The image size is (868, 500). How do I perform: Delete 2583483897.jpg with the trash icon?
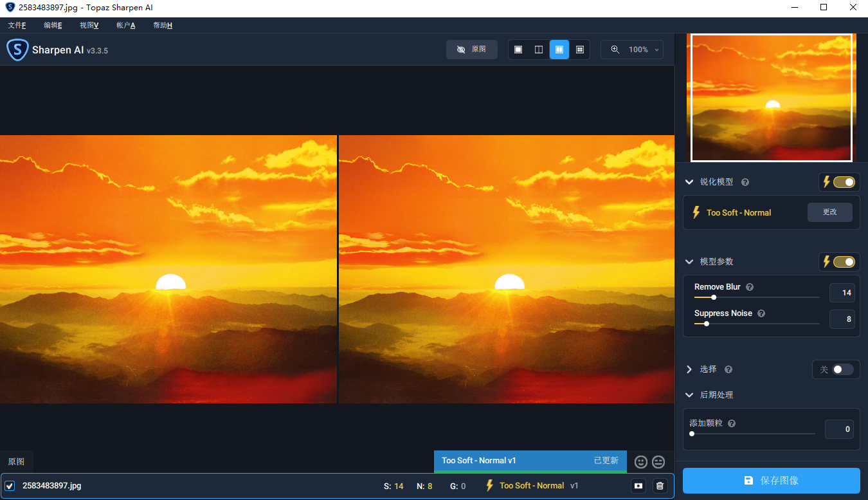coord(660,486)
